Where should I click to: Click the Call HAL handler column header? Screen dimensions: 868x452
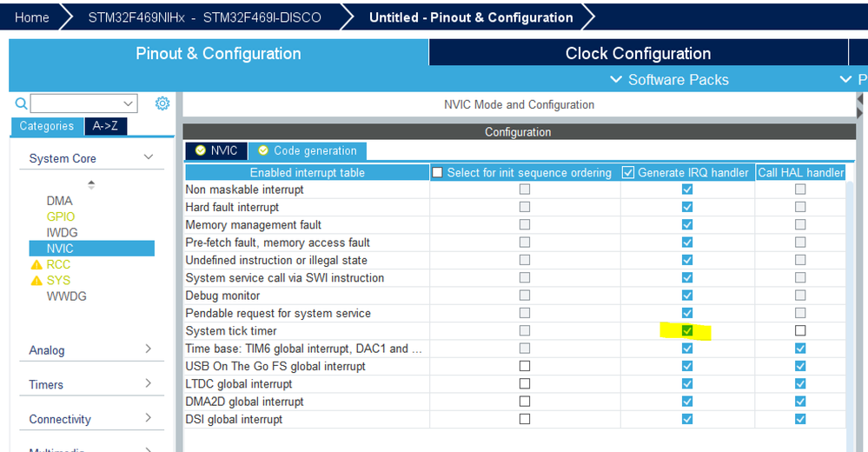pos(800,172)
